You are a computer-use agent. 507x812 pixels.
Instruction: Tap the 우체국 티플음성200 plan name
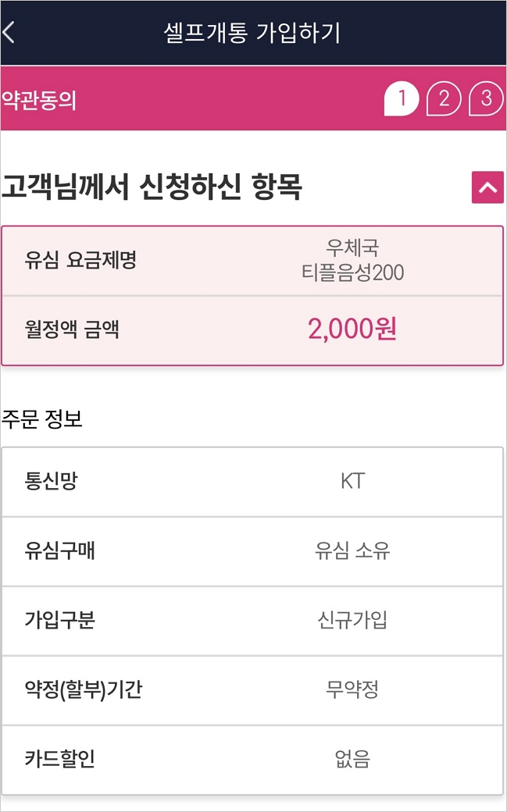point(352,261)
